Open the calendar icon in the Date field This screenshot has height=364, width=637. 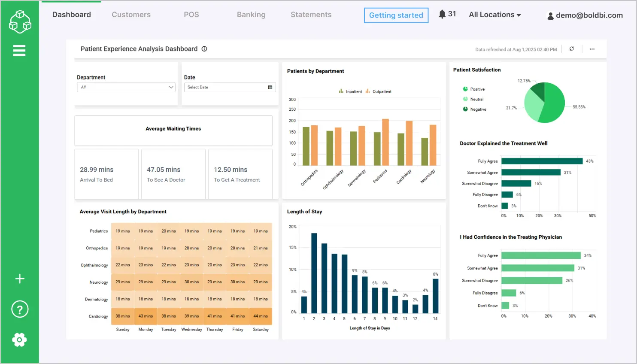tap(269, 87)
